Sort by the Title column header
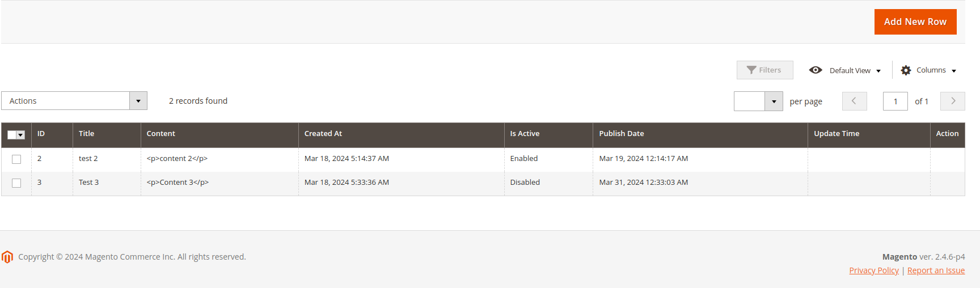This screenshot has height=288, width=980. (87, 134)
